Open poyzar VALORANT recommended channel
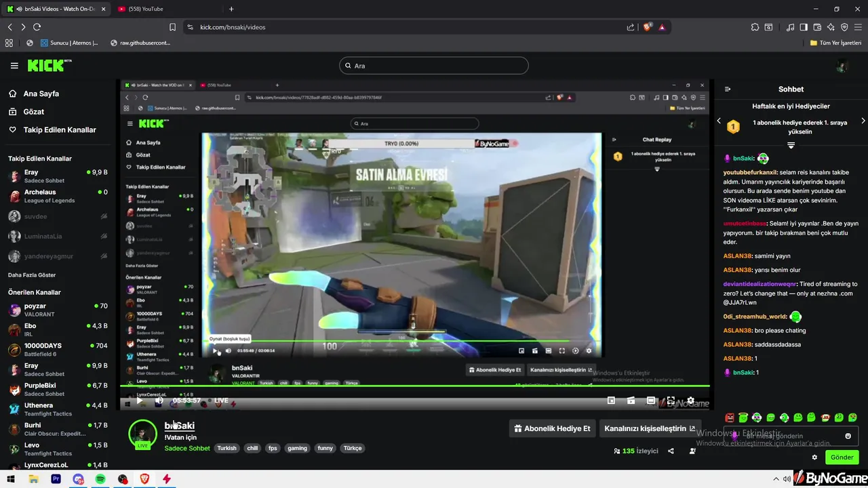 [58, 310]
